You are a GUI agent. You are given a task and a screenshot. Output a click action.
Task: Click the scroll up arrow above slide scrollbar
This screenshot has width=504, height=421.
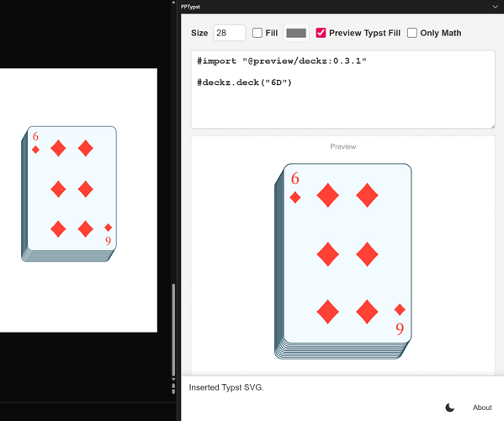[173, 3]
